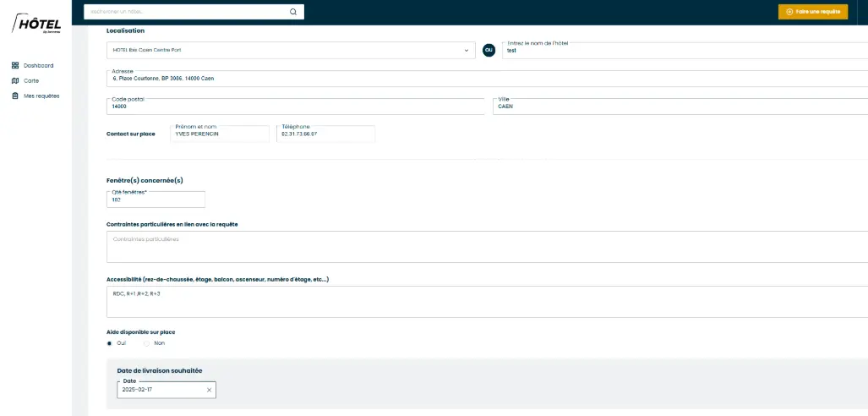Open Carte in the sidebar

point(31,80)
